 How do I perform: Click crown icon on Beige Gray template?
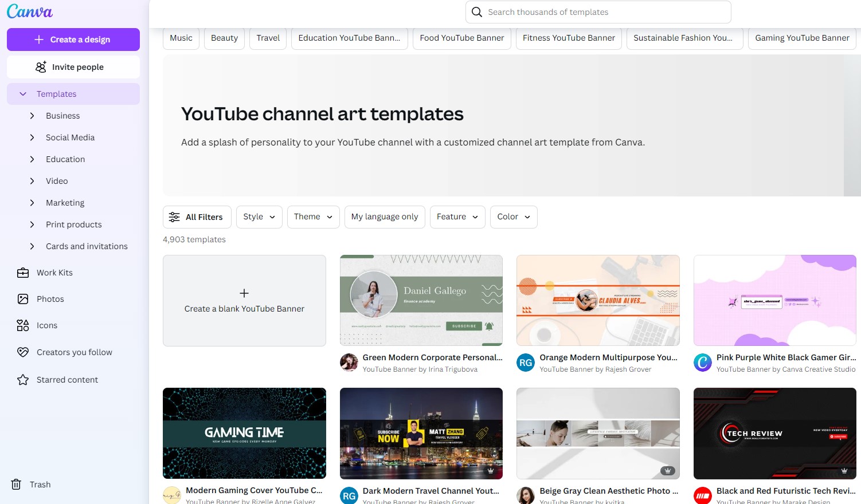coord(667,471)
